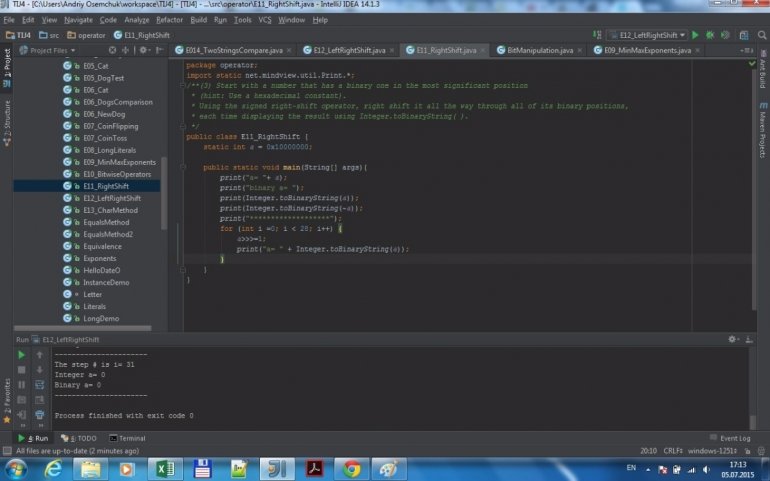
Task: Click the Stop process icon in Run panel
Action: click(x=22, y=369)
